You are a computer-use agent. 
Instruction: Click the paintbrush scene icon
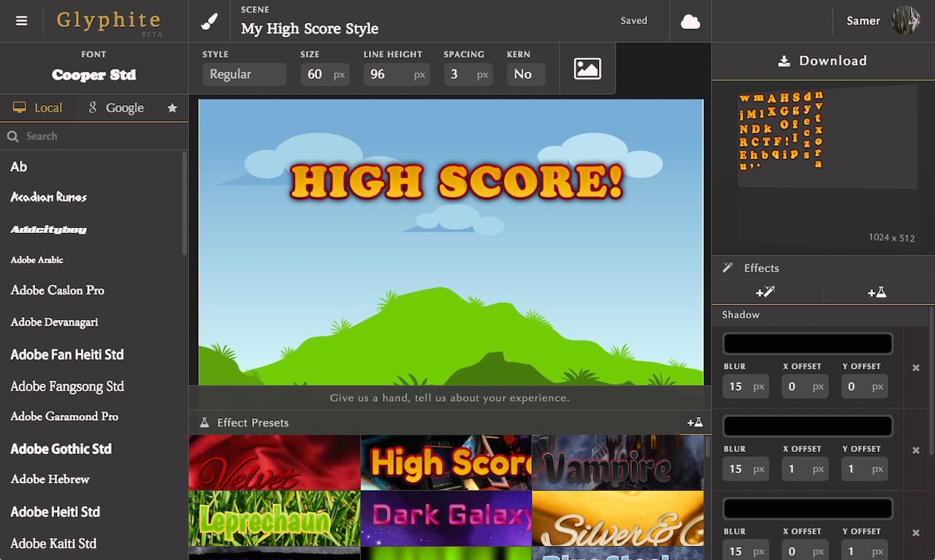click(x=209, y=21)
